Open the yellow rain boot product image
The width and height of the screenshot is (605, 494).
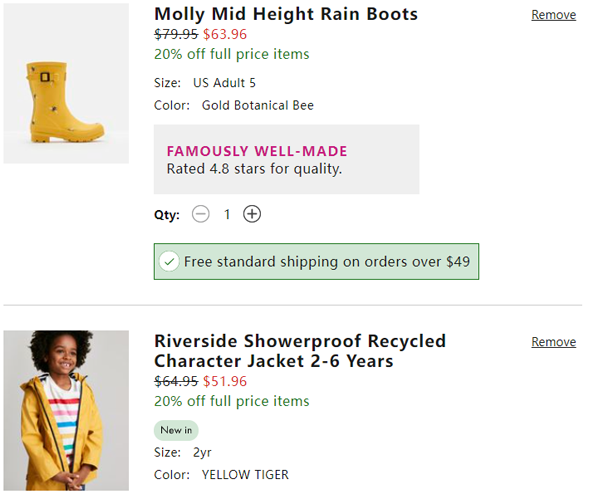point(66,83)
